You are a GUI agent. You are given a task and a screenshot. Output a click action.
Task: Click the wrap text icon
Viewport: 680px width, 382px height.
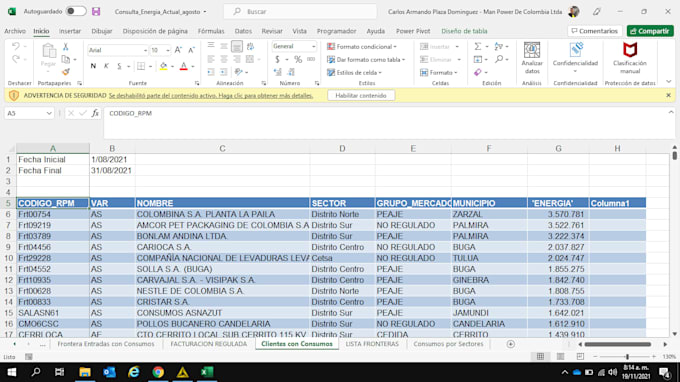coord(250,46)
